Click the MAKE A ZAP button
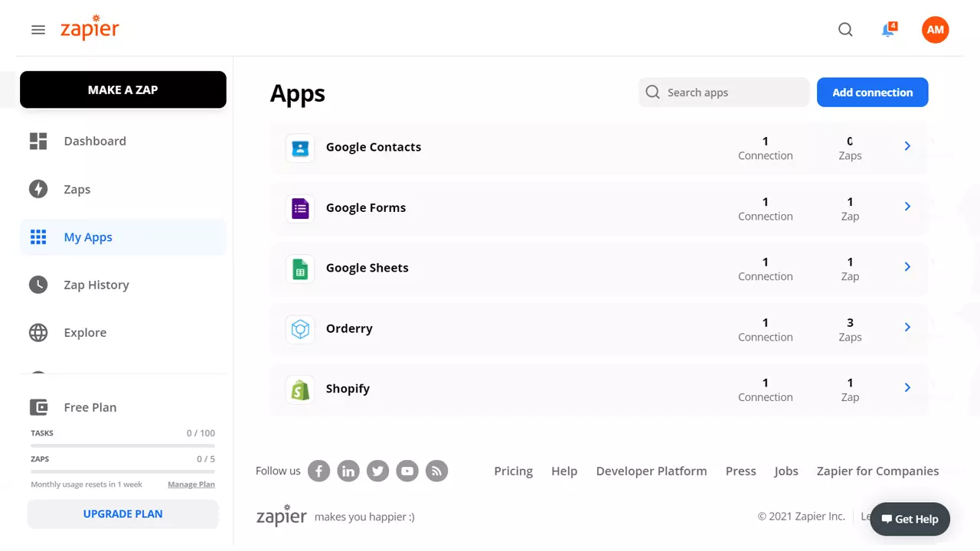The width and height of the screenshot is (980, 551). pyautogui.click(x=122, y=90)
